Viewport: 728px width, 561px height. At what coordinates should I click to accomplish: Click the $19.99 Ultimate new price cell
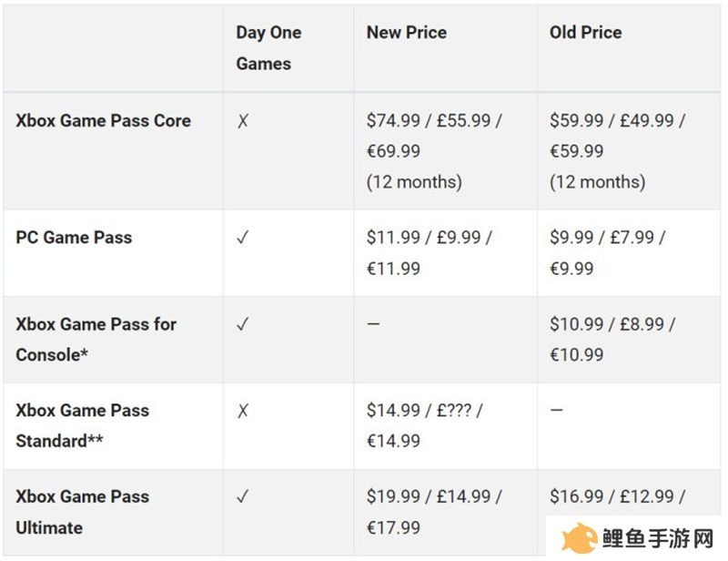[434, 512]
